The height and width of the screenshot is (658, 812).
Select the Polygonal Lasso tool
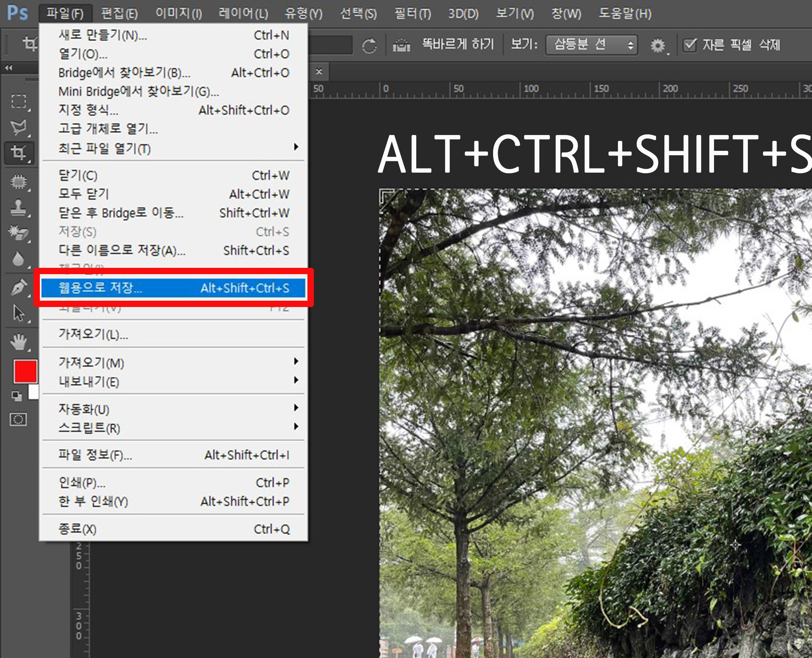coord(18,127)
